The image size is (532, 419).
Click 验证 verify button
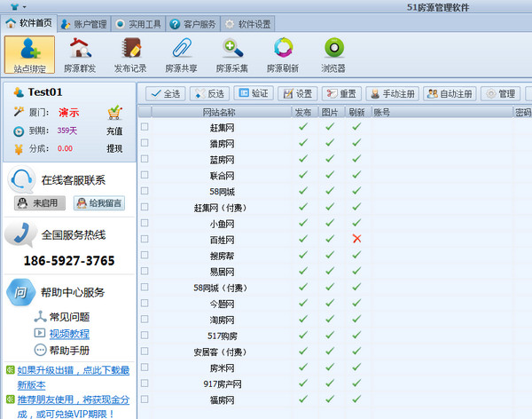click(x=254, y=93)
